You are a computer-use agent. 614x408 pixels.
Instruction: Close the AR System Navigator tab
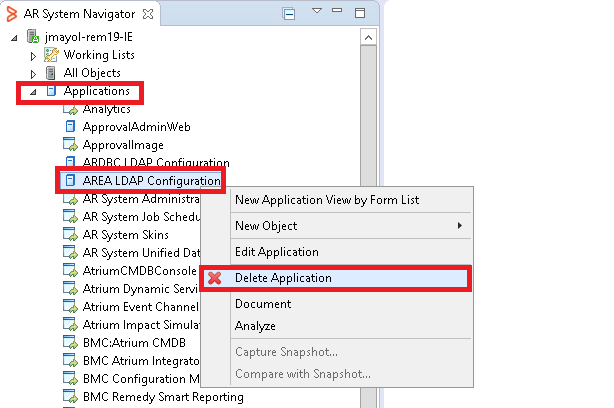coord(148,14)
